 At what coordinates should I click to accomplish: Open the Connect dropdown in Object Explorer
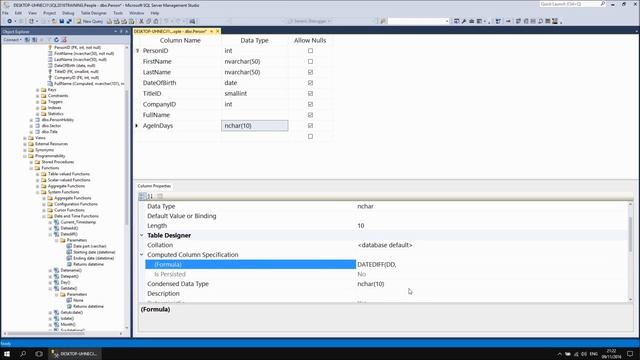[x=13, y=40]
